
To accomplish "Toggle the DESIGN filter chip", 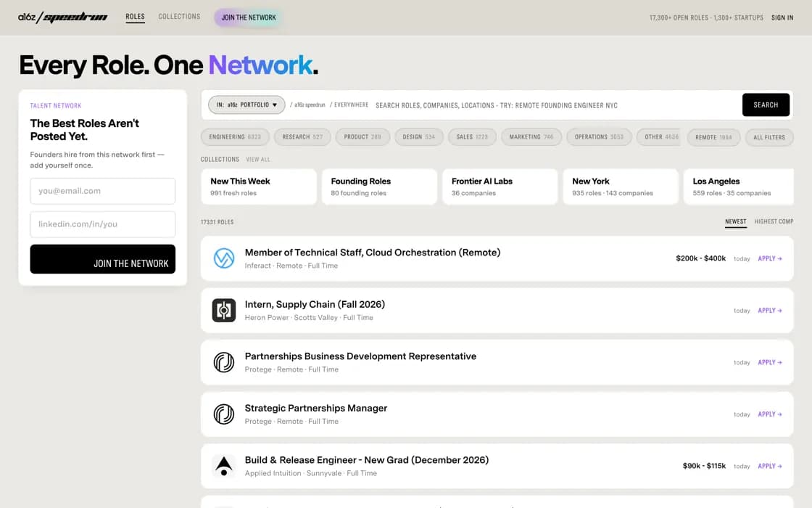I will point(419,137).
